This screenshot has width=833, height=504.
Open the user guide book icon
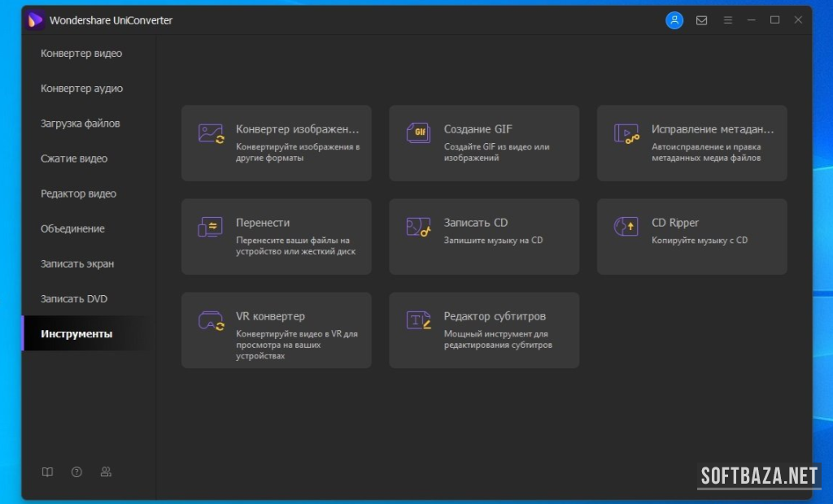(x=47, y=471)
